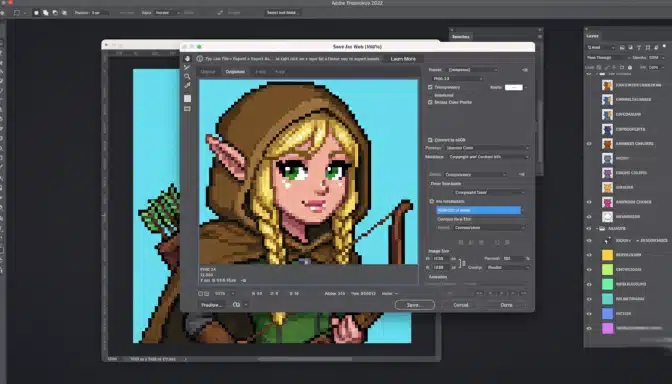This screenshot has height=384, width=672.
Task: Click the lock position icon in Layers panel
Action: [x=614, y=67]
